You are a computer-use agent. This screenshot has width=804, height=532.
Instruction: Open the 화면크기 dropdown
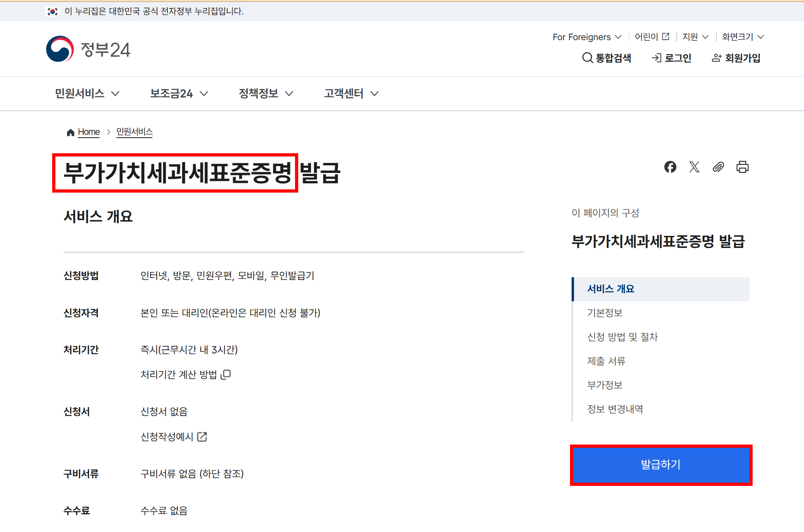pyautogui.click(x=743, y=37)
